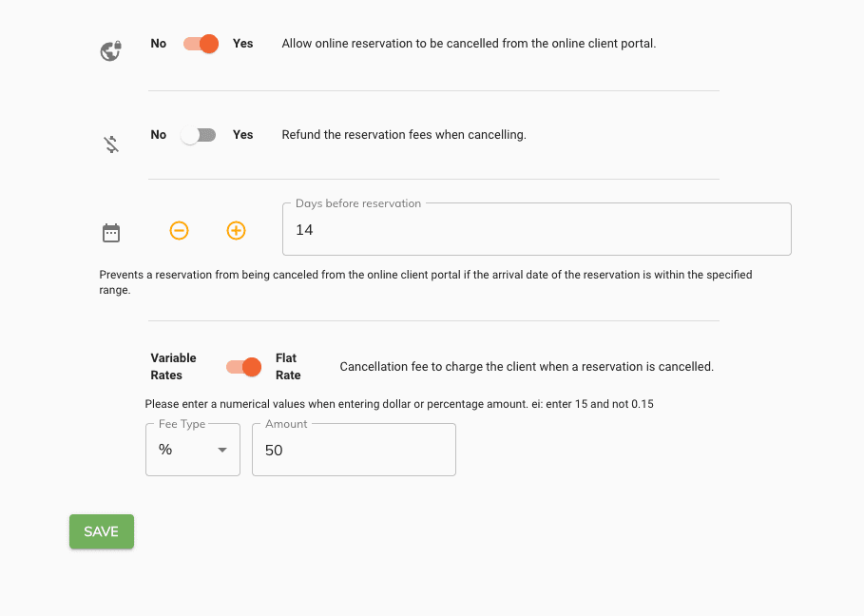Click the No label for online cancellation
Screen dimensions: 864x616
coord(158,44)
